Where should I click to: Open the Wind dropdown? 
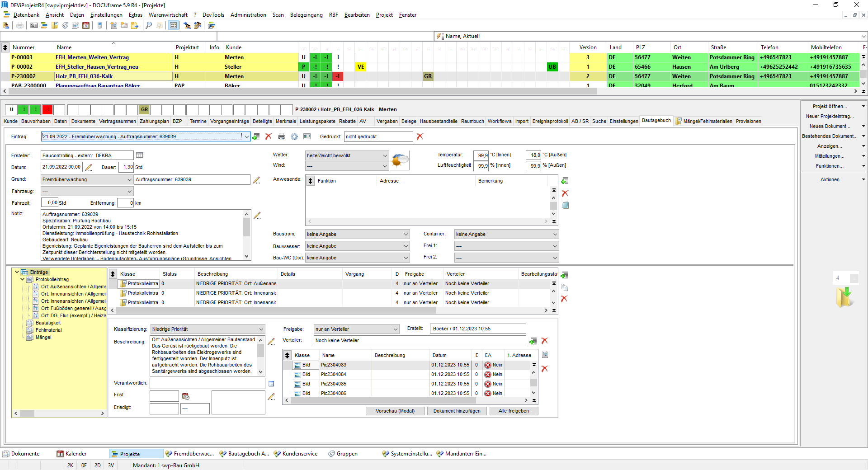385,166
